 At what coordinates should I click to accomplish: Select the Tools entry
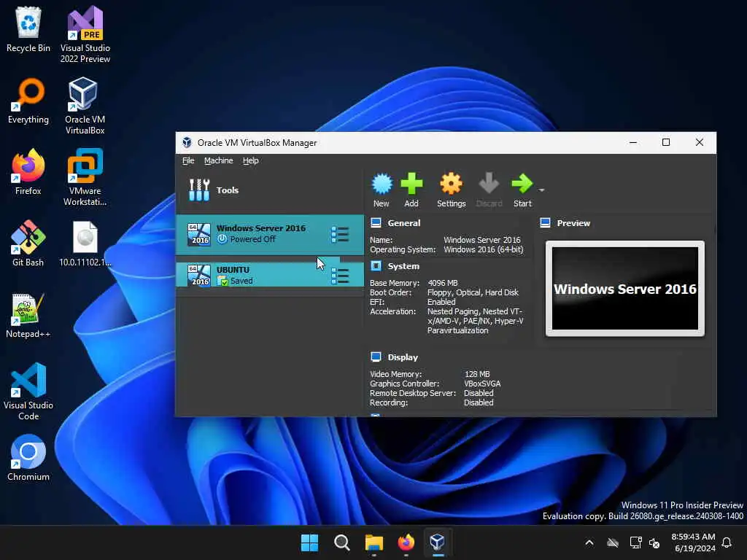point(269,190)
